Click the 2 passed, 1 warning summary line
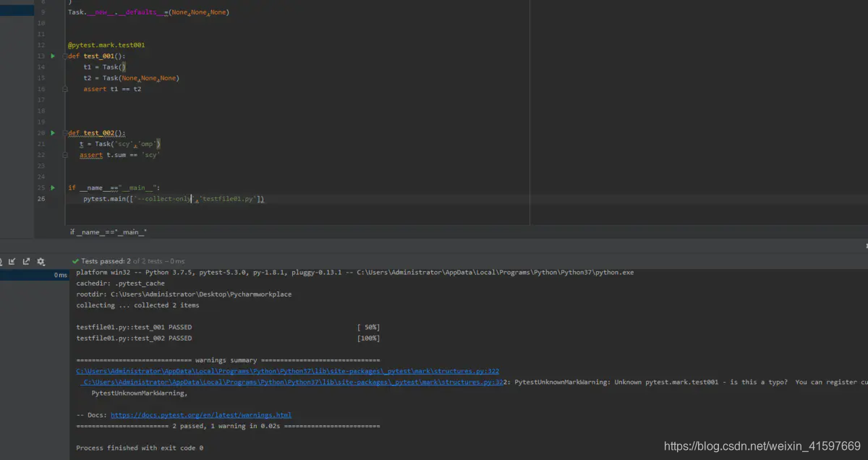The width and height of the screenshot is (868, 460). pos(228,426)
